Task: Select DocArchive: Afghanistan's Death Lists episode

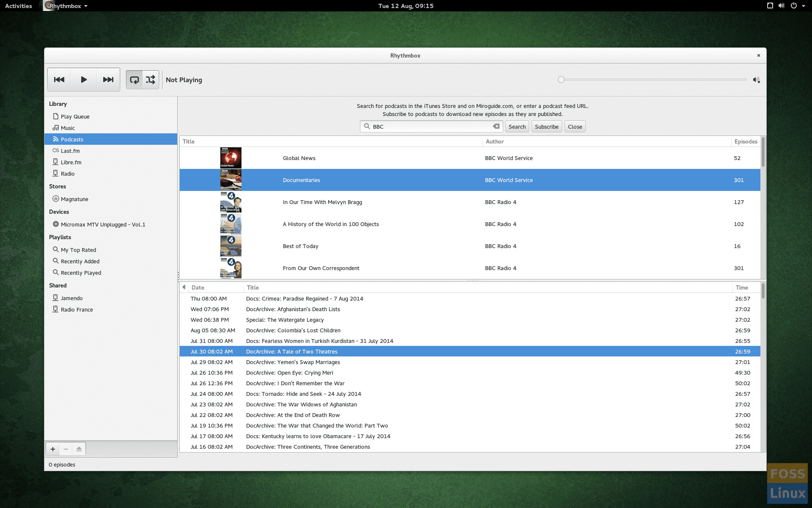Action: (470, 309)
